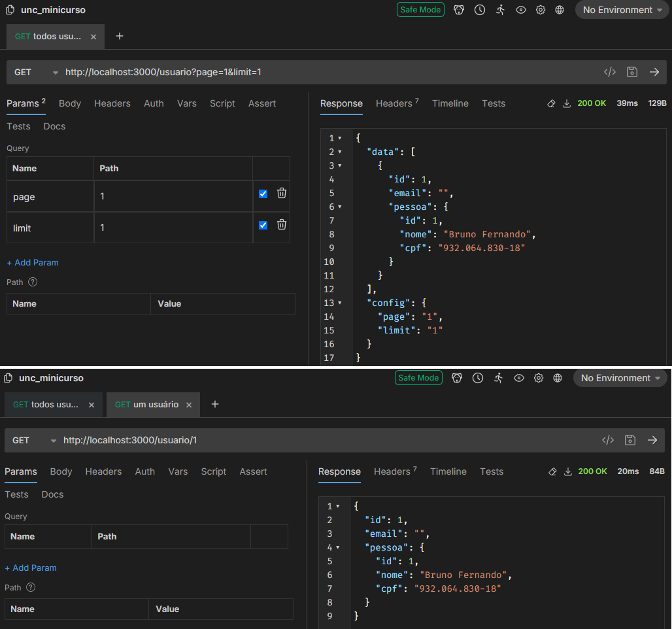Open the Timeline tab beside the 39ms response
Viewport: 672px width, 629px height.
pos(450,103)
